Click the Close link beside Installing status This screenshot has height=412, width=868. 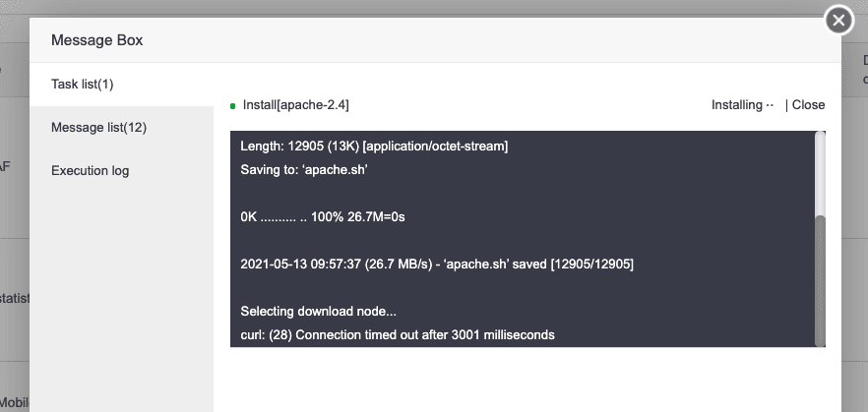point(809,105)
